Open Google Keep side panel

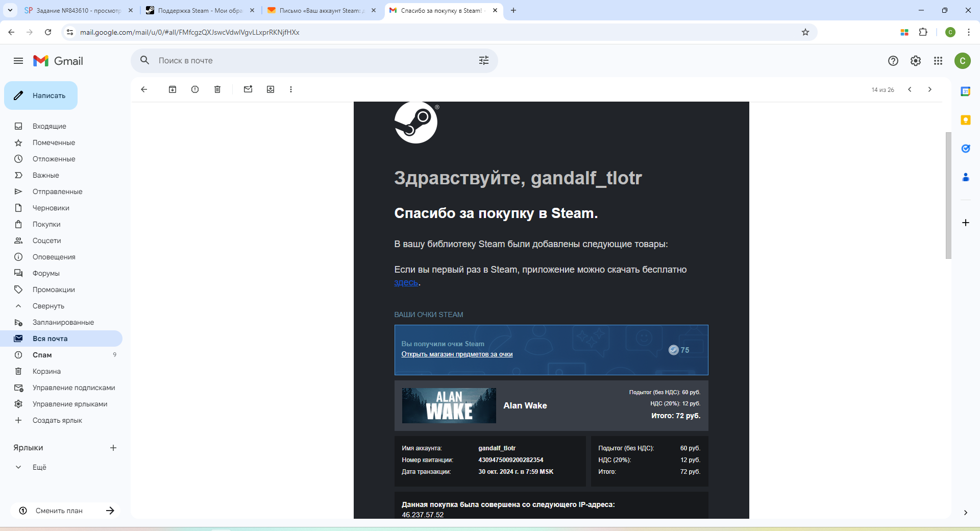966,120
